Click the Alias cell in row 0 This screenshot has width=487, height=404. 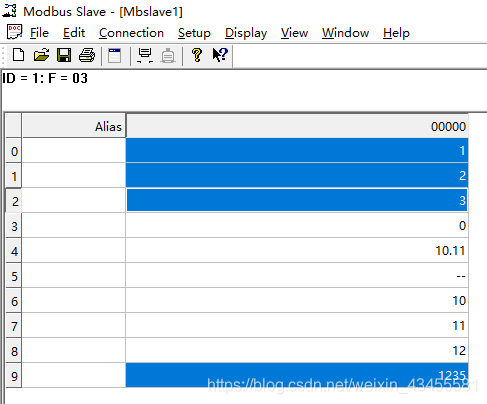tap(74, 150)
